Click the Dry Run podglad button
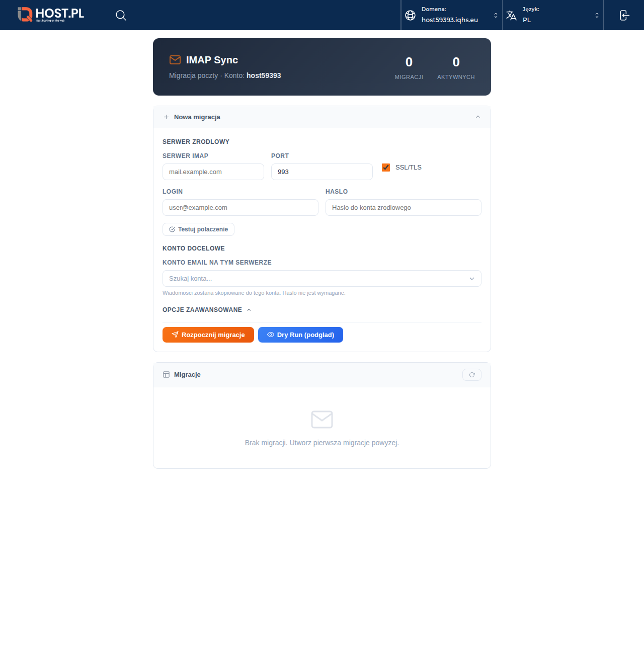The image size is (644, 664). (300, 335)
